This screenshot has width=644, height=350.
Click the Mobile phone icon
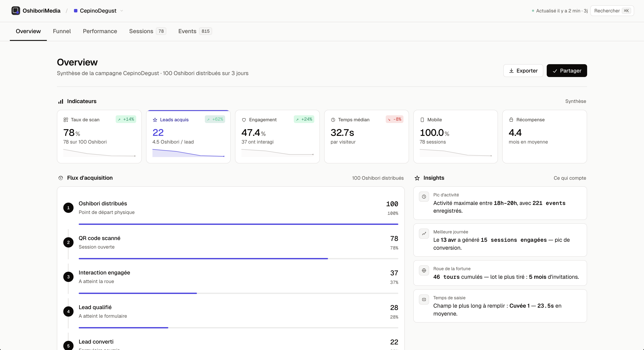point(422,120)
